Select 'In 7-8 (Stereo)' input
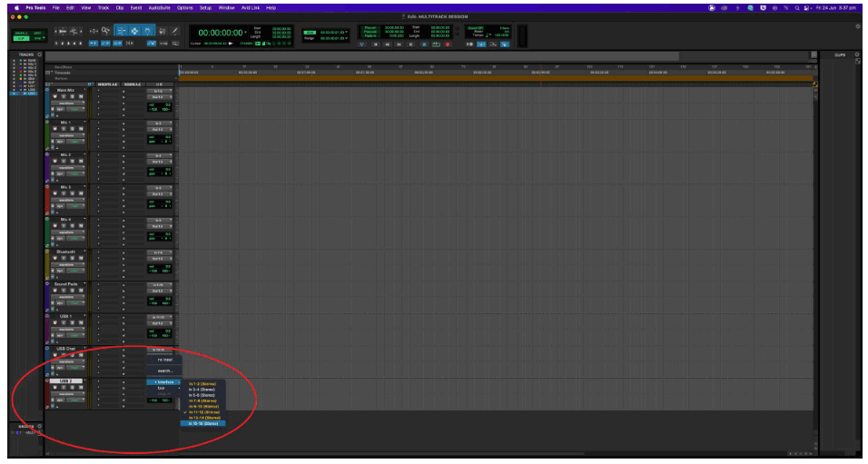The height and width of the screenshot is (464, 868). [202, 400]
